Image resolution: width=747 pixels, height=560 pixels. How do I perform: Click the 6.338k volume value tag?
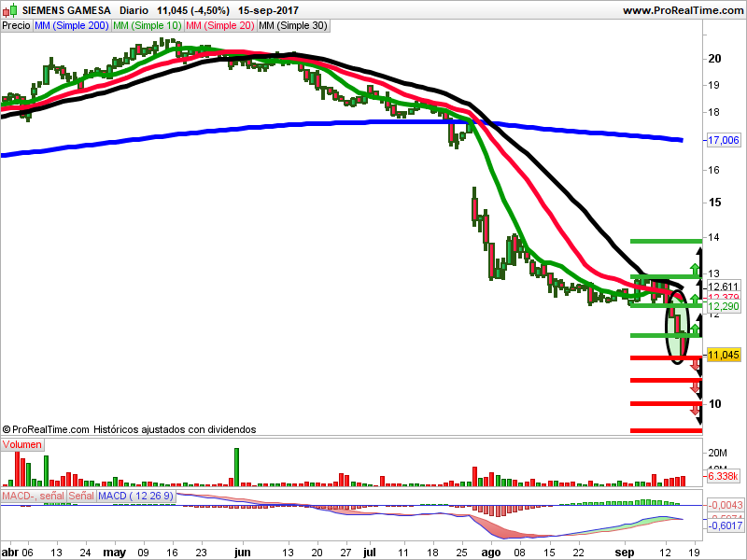[x=723, y=476]
